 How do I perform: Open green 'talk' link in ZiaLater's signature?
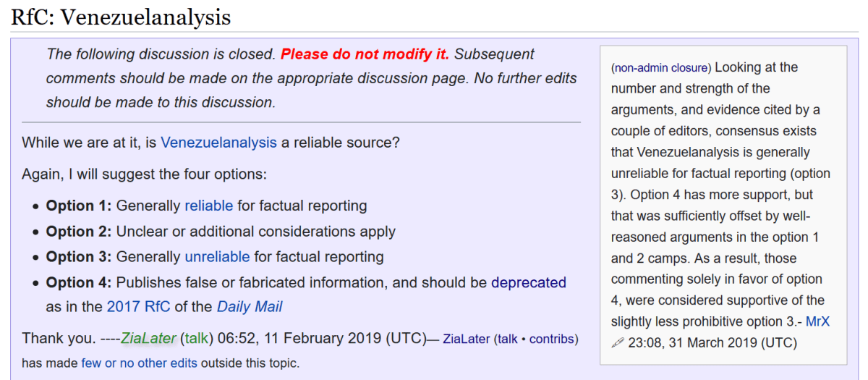click(x=196, y=338)
